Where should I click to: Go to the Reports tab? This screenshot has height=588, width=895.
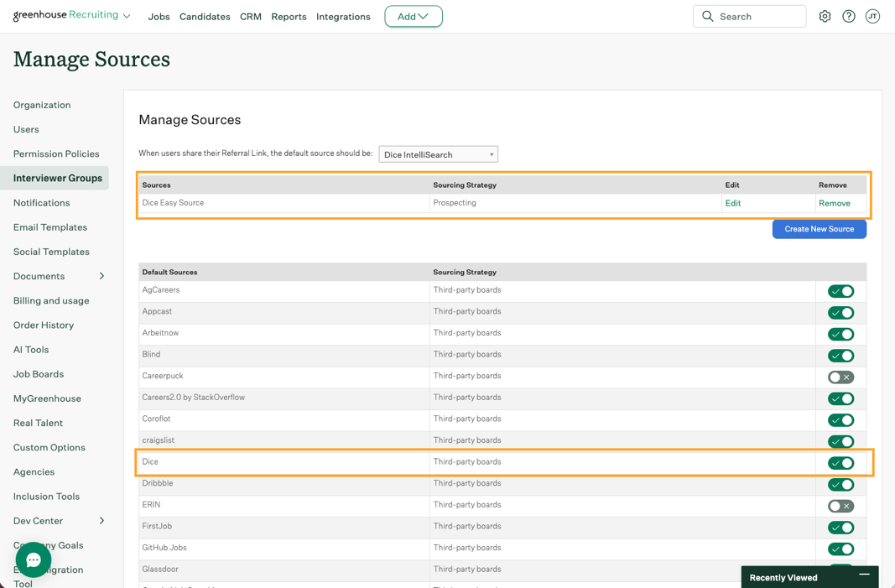(x=289, y=17)
